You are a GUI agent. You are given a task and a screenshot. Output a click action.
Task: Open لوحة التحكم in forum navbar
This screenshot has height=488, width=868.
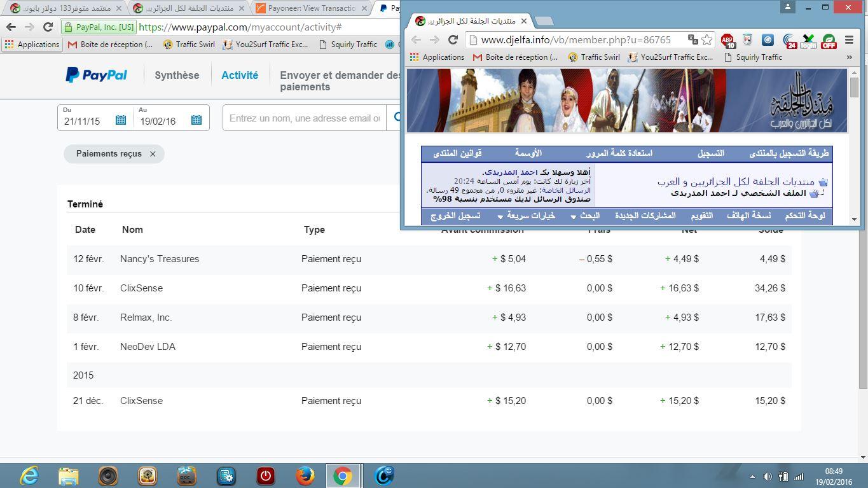805,216
